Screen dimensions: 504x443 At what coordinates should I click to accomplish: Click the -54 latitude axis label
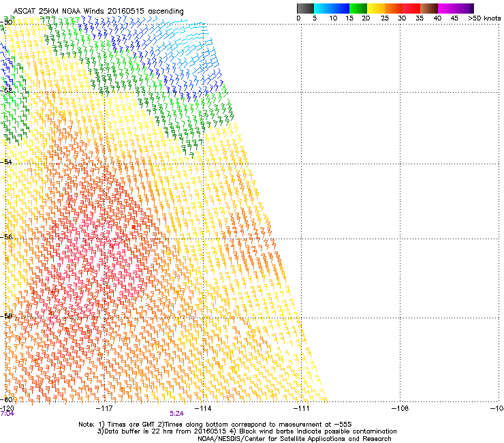click(x=7, y=162)
